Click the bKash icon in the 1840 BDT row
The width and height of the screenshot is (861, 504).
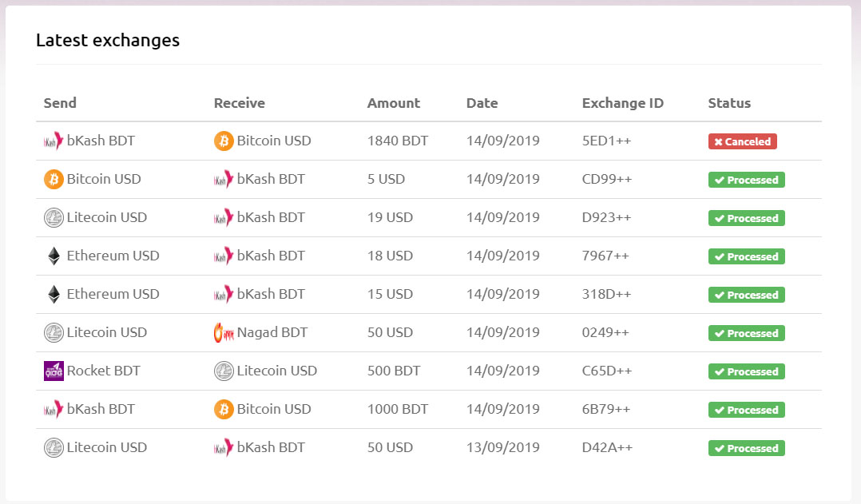point(54,141)
